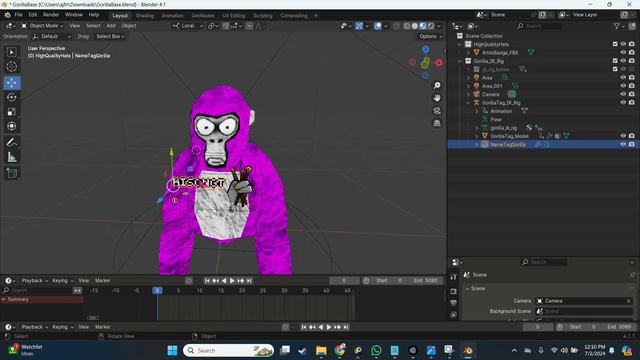Viewport: 640px width, 360px height.
Task: Click Marker in the upper timeline header
Action: coord(102,280)
